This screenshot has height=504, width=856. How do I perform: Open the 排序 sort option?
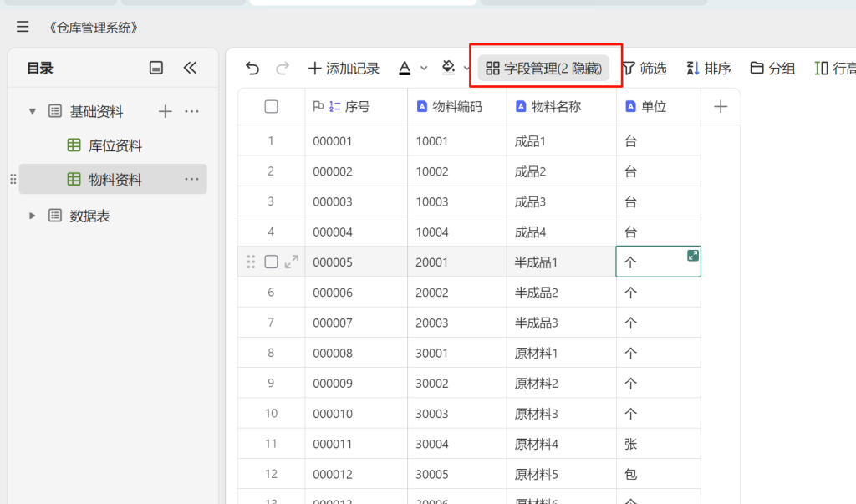pyautogui.click(x=709, y=69)
